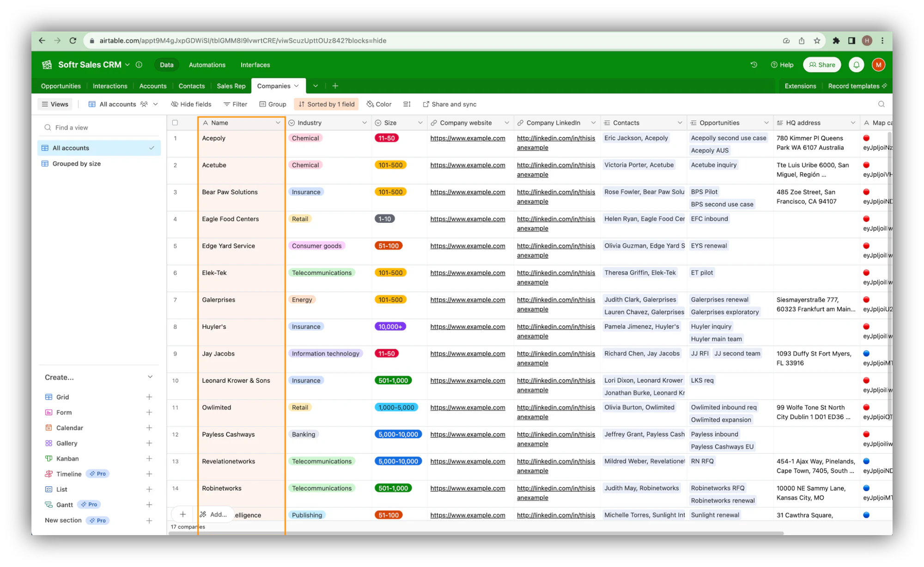The image size is (924, 567).
Task: Click add record plus at table bottom
Action: pos(183,514)
